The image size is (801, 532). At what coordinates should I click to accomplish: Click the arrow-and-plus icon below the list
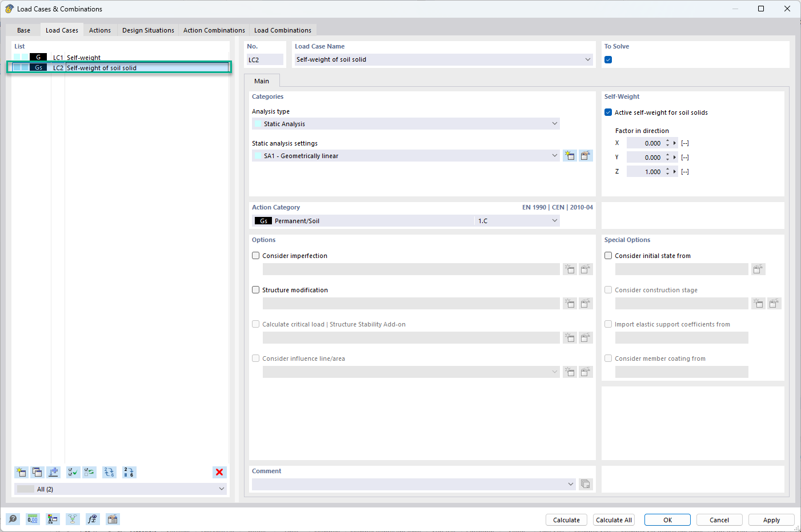pyautogui.click(x=53, y=472)
